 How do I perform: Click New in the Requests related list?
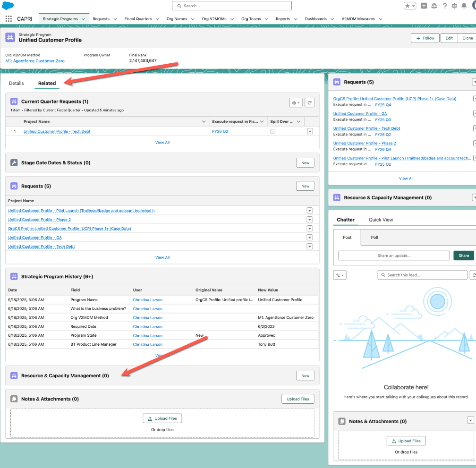tap(305, 186)
